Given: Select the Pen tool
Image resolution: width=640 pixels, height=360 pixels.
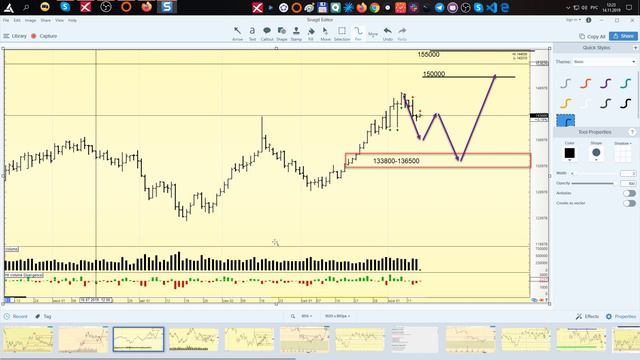Looking at the screenshot, I should tap(358, 33).
